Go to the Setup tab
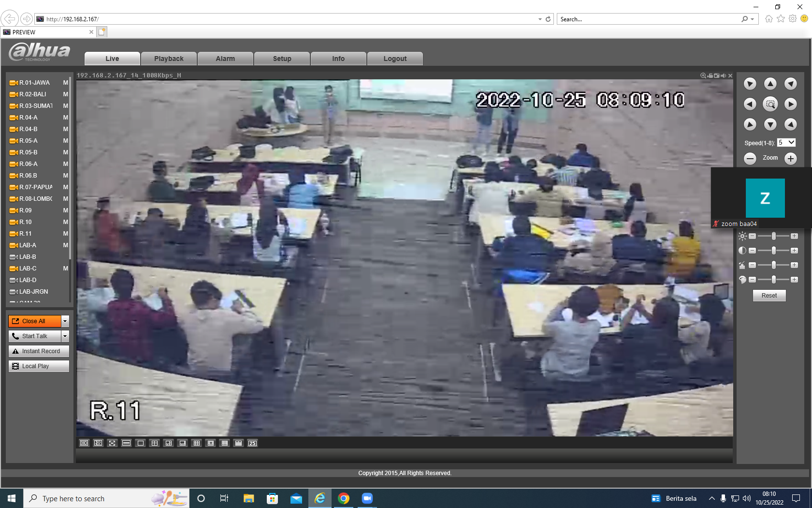Screen dimensions: 812x508 tap(282, 59)
